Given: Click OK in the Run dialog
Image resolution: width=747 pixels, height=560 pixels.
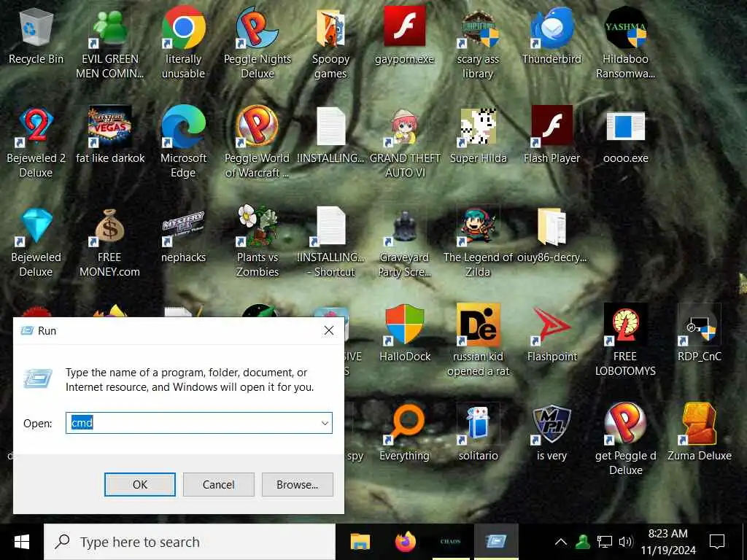Looking at the screenshot, I should point(140,484).
